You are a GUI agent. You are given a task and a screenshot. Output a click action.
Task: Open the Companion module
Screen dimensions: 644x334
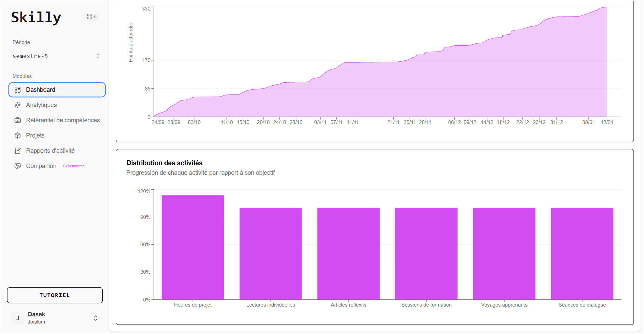click(x=57, y=166)
